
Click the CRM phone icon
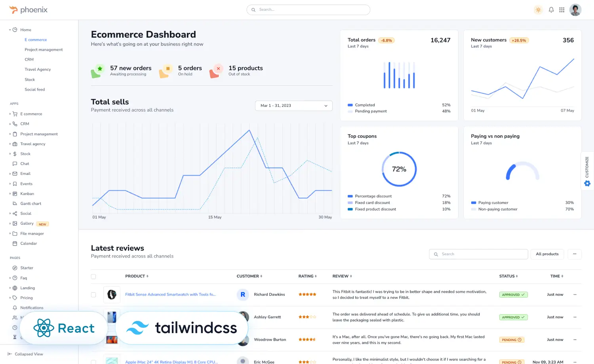(x=15, y=124)
